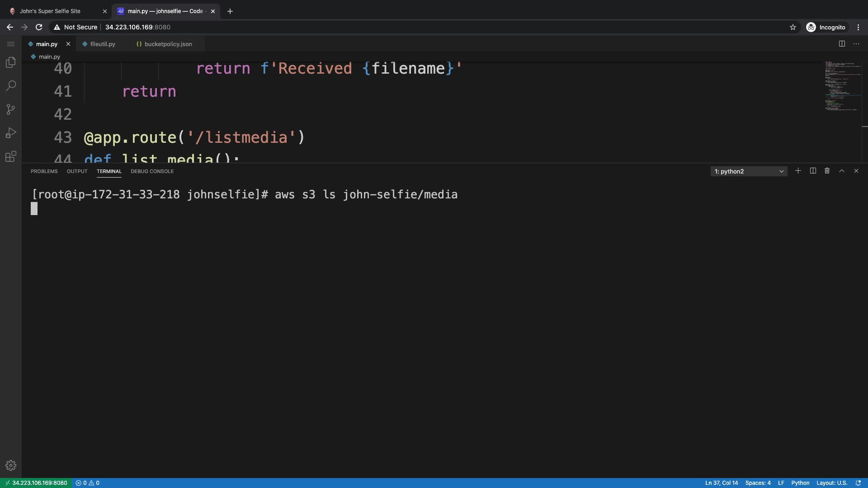
Task: Kill terminal with trash icon
Action: [x=827, y=171]
